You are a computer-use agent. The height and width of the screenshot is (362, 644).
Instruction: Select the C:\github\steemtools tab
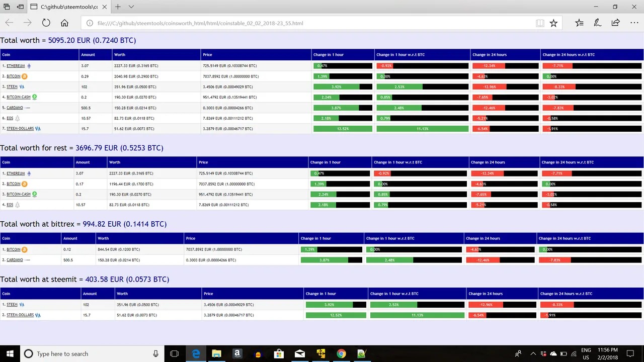pos(69,7)
